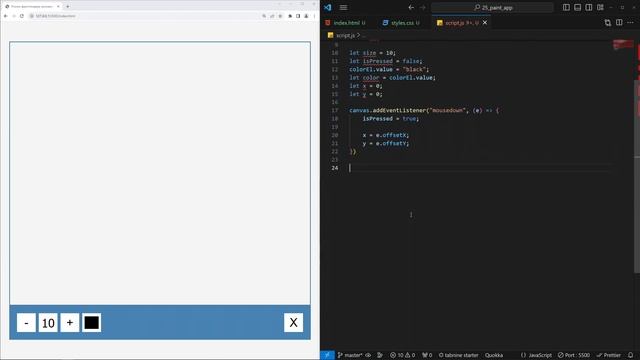Click Quokka in the status bar
Screen dimensions: 640x360
pyautogui.click(x=494, y=355)
